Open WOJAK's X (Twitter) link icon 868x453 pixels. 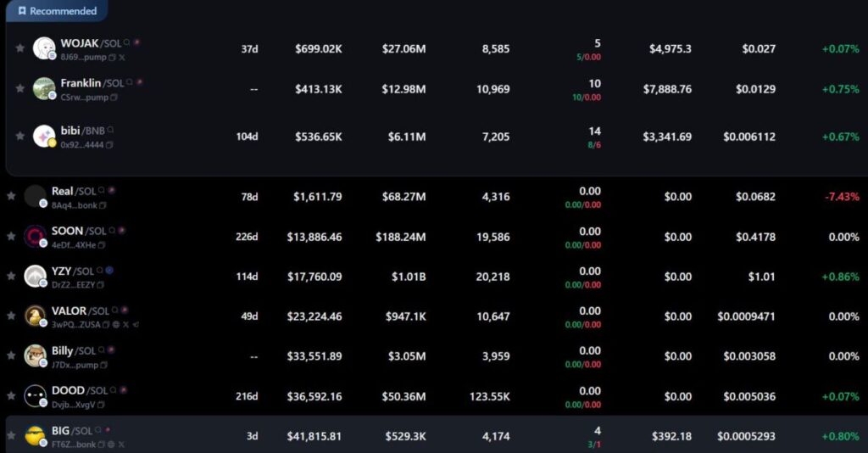pyautogui.click(x=122, y=58)
